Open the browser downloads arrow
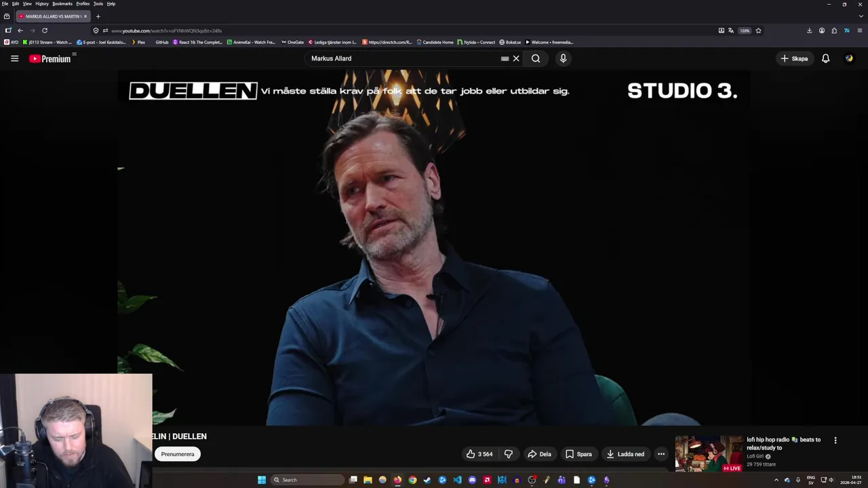868x488 pixels. (809, 30)
